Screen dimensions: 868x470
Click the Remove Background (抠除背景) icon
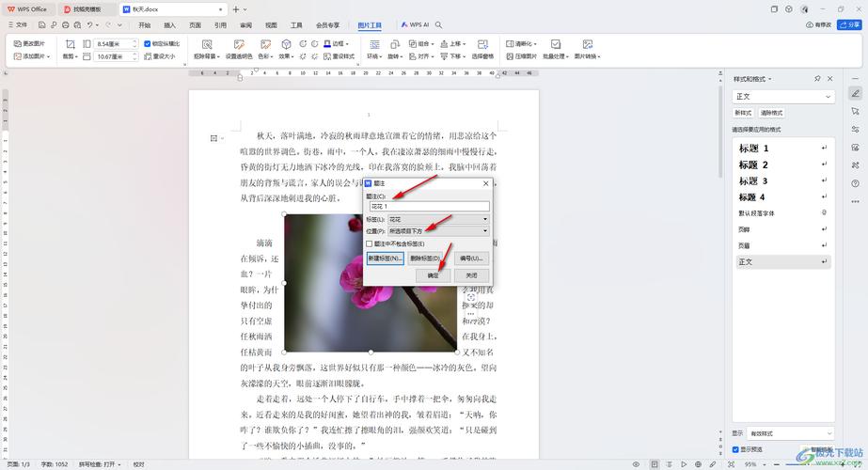coord(207,44)
